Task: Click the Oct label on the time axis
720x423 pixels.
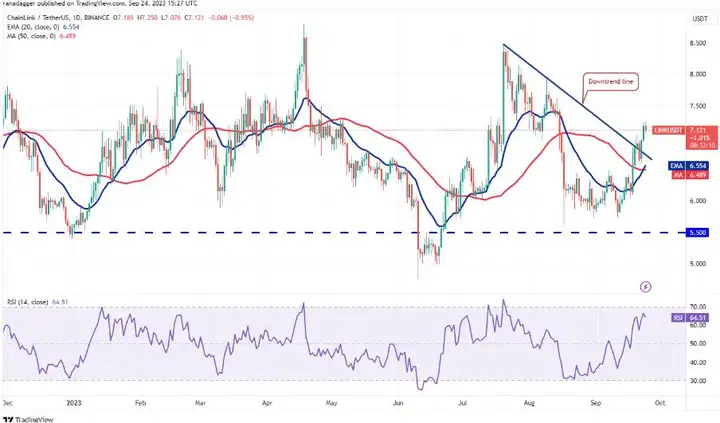Action: point(659,403)
